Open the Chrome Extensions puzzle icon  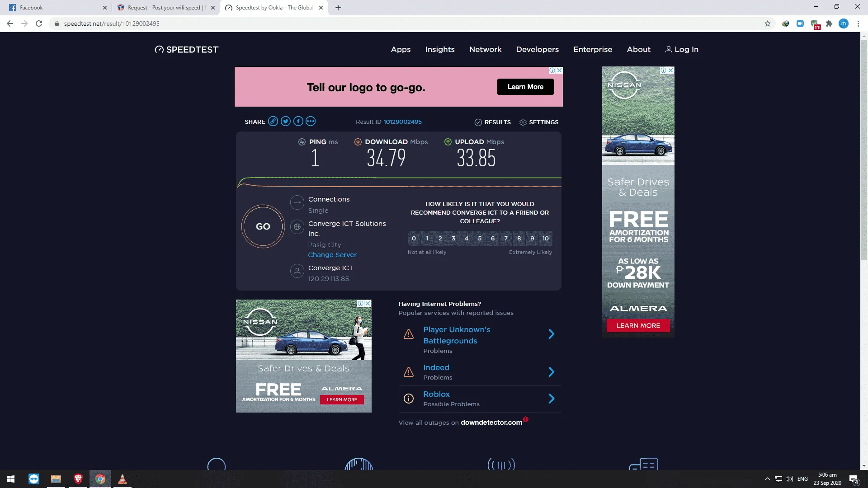[x=829, y=23]
